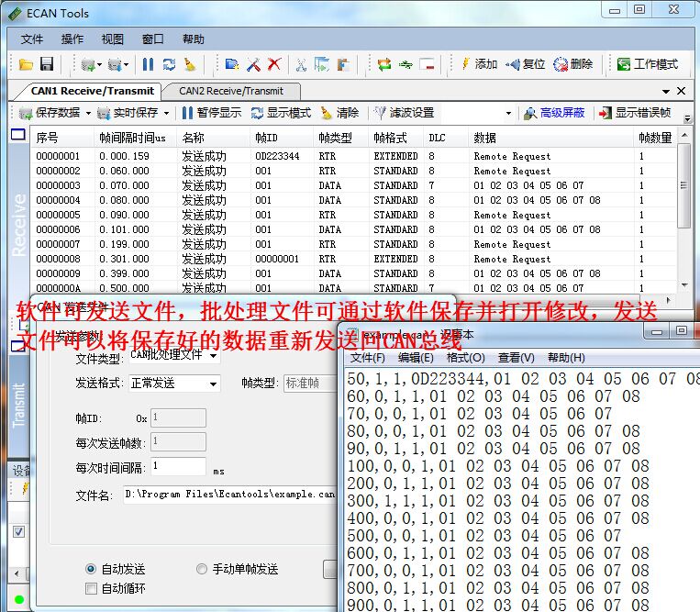This screenshot has width=700, height=612.
Task: Click the scissors cut icon
Action: coord(300,64)
